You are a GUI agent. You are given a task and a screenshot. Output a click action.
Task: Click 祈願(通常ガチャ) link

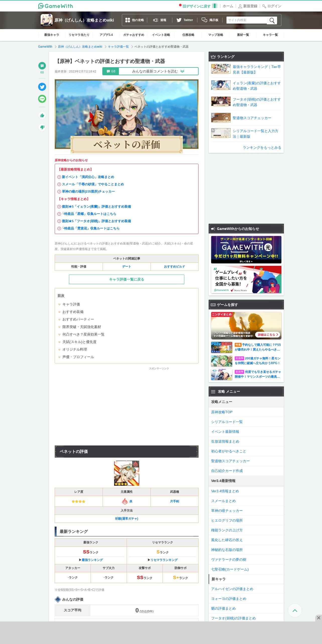(x=127, y=518)
